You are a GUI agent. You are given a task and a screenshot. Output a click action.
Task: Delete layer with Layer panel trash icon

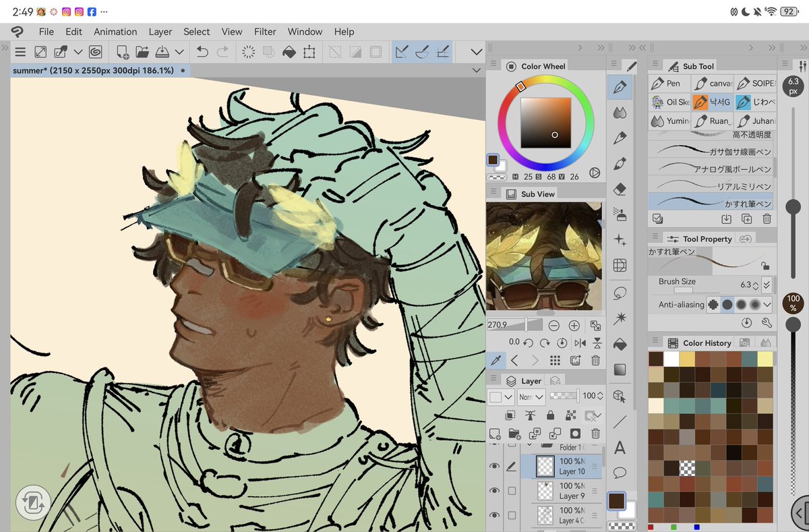coord(595,434)
